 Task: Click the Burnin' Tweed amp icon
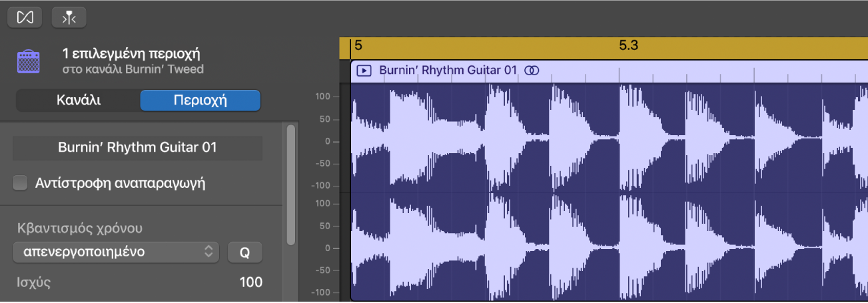click(x=29, y=61)
